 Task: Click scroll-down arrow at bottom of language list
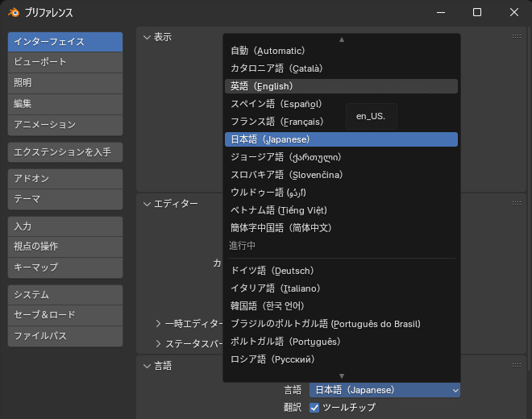[x=342, y=376]
